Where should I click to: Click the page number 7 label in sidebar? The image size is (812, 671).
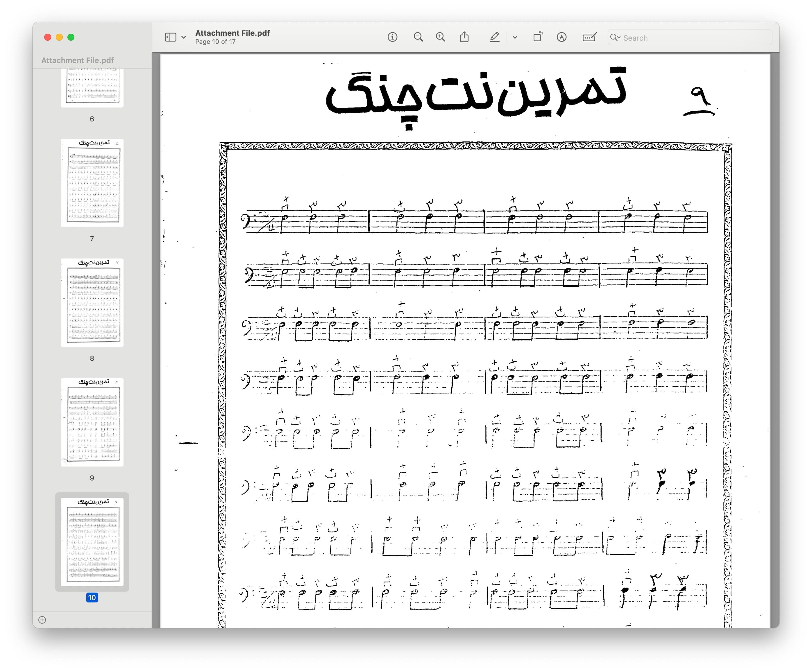[x=92, y=238]
